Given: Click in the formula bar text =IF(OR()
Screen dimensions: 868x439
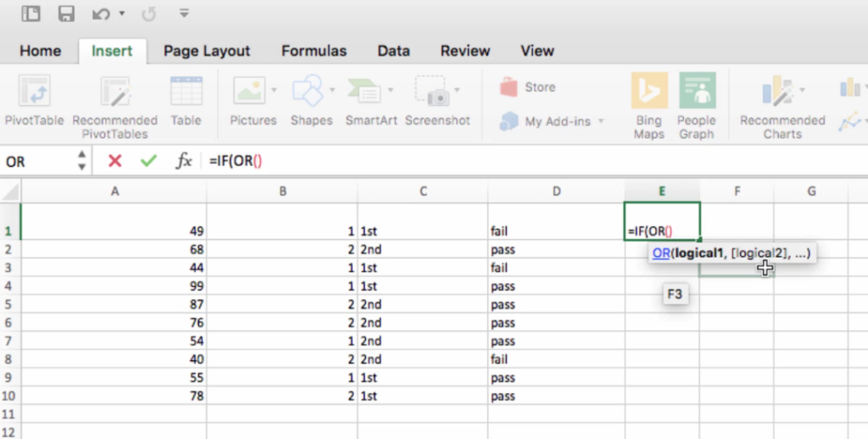Looking at the screenshot, I should coord(236,161).
